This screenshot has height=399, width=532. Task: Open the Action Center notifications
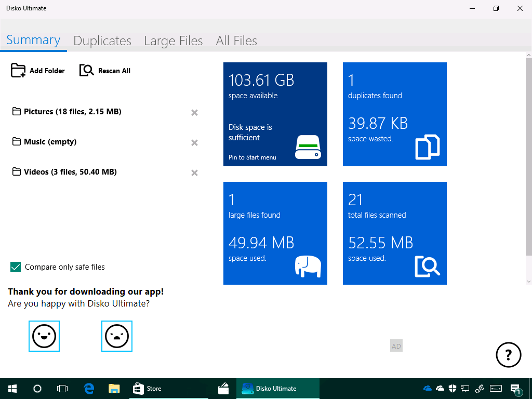516,389
